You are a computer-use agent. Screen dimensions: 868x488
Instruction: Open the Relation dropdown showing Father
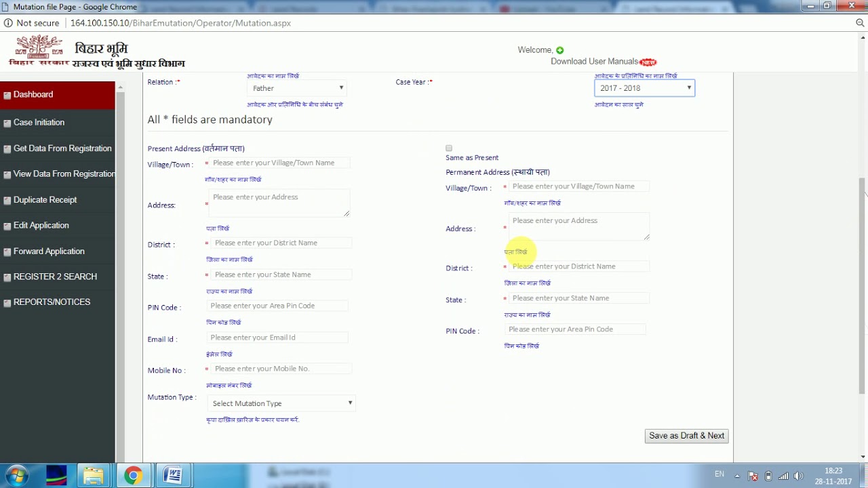coord(297,88)
